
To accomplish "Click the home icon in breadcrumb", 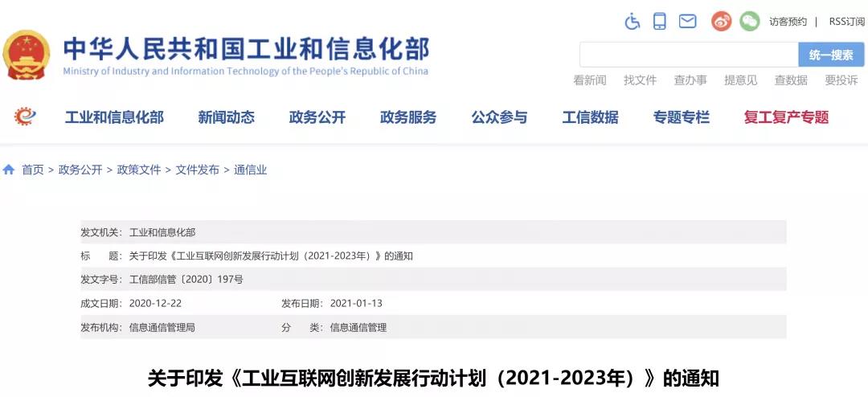I will click(9, 170).
